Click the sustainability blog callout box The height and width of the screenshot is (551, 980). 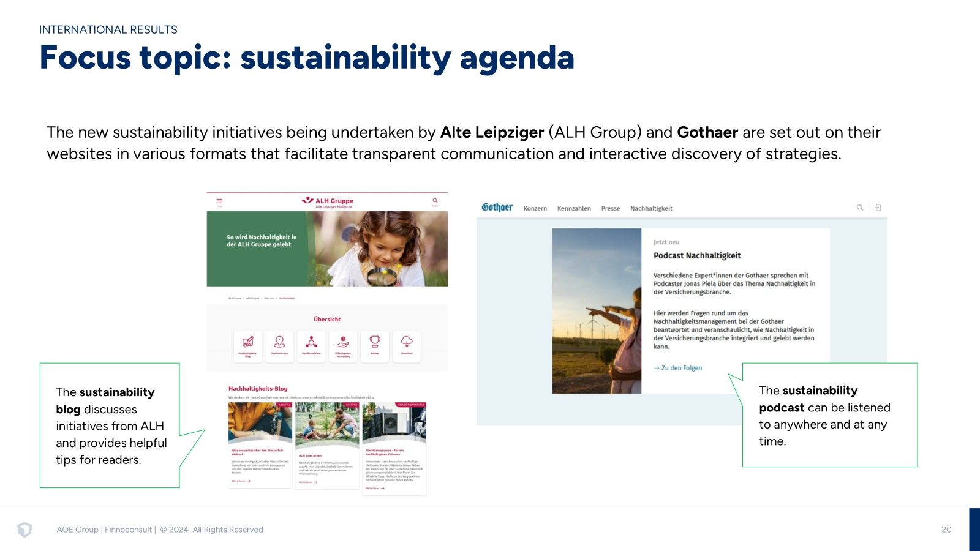click(110, 425)
